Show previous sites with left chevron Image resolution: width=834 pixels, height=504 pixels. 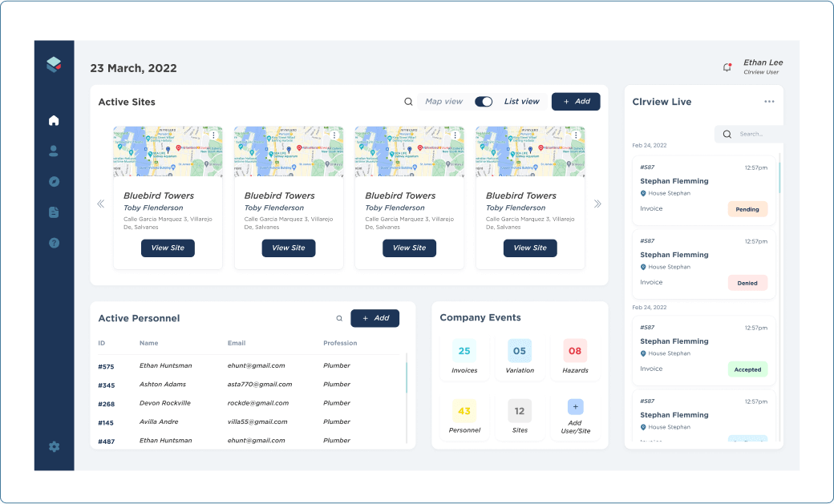[101, 204]
